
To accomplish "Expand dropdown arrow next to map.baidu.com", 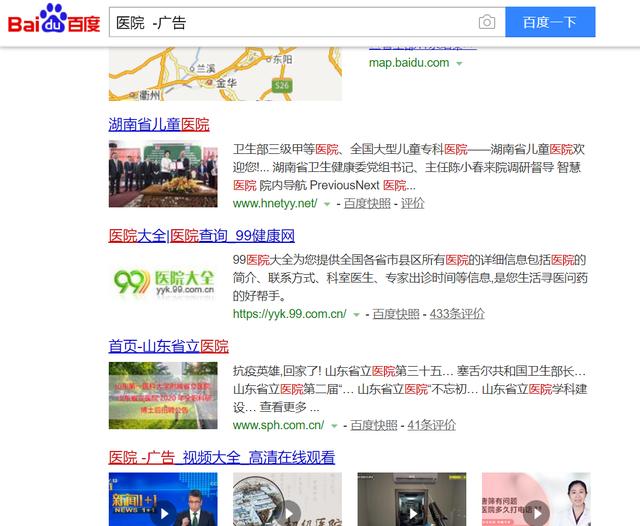I will tap(460, 63).
